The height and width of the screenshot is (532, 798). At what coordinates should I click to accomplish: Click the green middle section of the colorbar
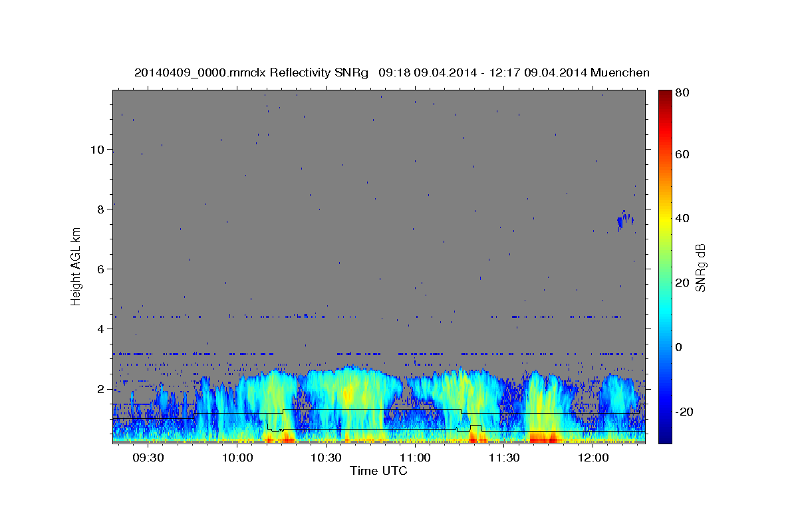[x=664, y=266]
